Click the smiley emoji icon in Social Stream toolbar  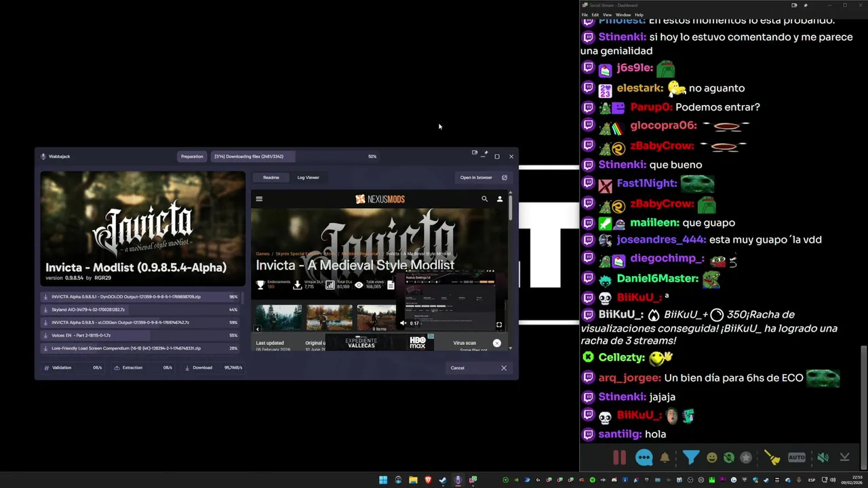point(711,457)
